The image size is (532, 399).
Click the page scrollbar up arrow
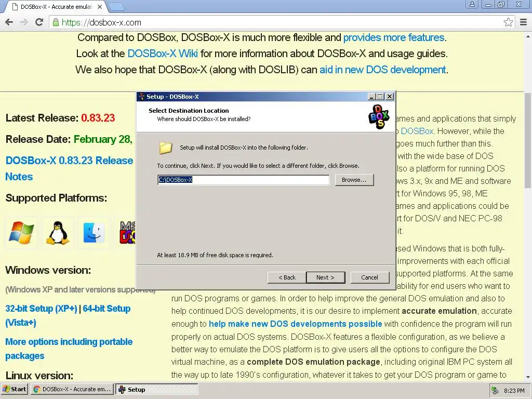[528, 36]
